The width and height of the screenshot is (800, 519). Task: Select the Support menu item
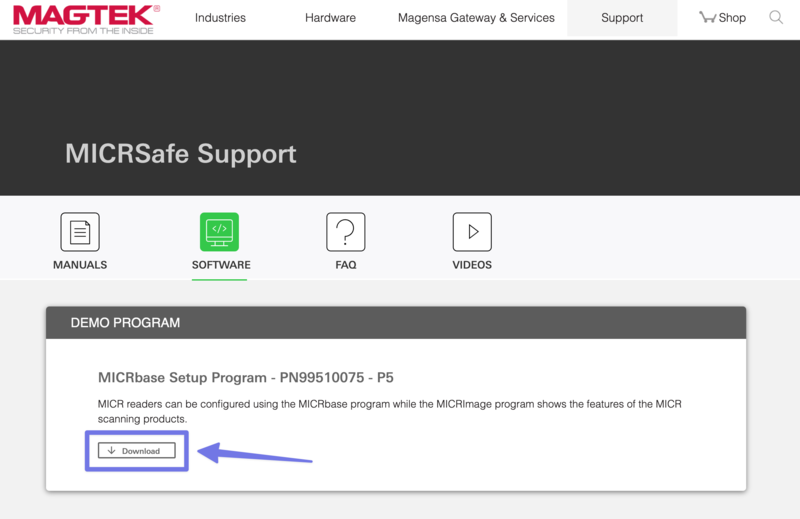[x=622, y=18]
